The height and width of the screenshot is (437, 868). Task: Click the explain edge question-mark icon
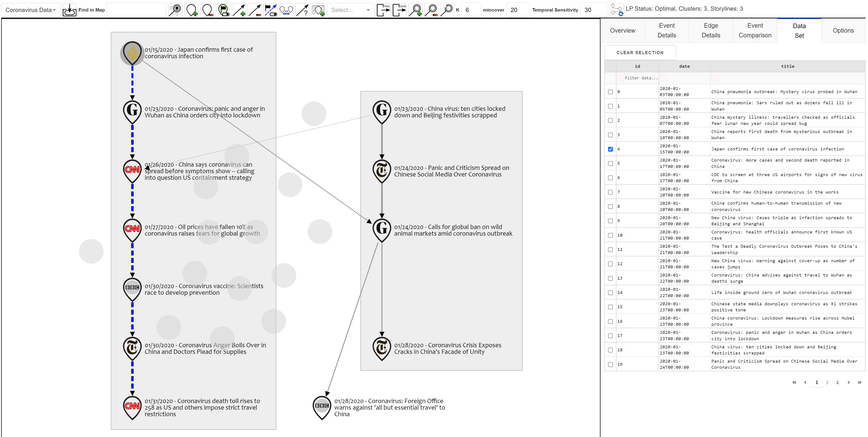pos(302,10)
